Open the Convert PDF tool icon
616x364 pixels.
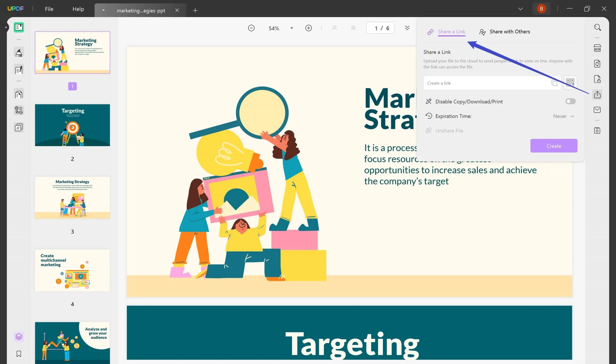coord(597,64)
